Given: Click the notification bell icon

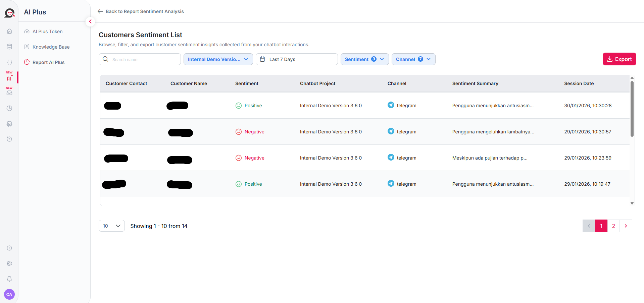Looking at the screenshot, I should pyautogui.click(x=9, y=279).
